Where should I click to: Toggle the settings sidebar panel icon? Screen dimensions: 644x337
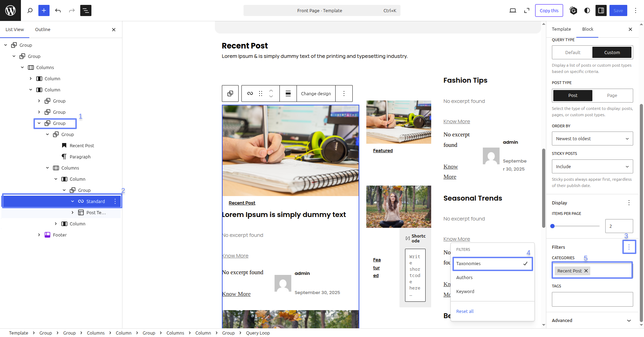(x=601, y=10)
